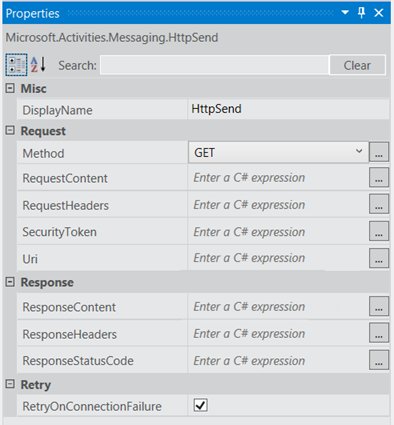Toggle auto-hide pin on Properties panel
Image resolution: width=394 pixels, height=425 pixels.
[x=361, y=13]
